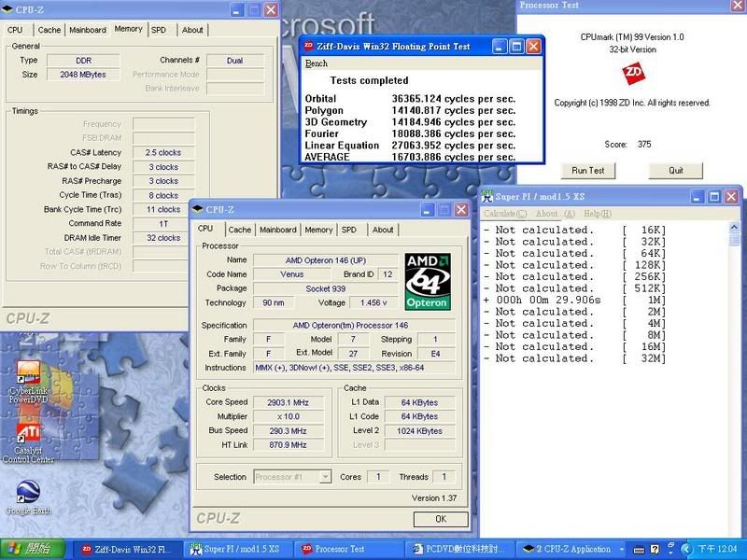
Task: Open Processor selection dropdown in CPU-Z
Action: (325, 477)
